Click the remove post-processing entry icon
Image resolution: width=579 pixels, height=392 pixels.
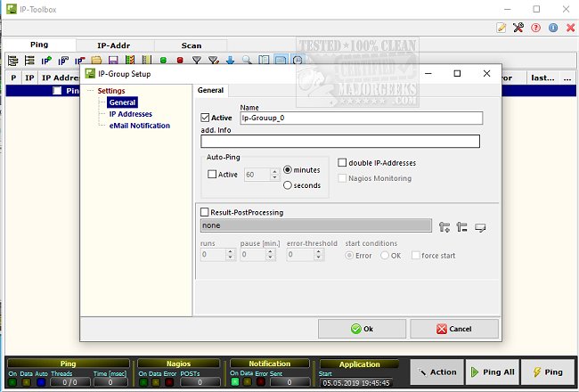click(461, 227)
